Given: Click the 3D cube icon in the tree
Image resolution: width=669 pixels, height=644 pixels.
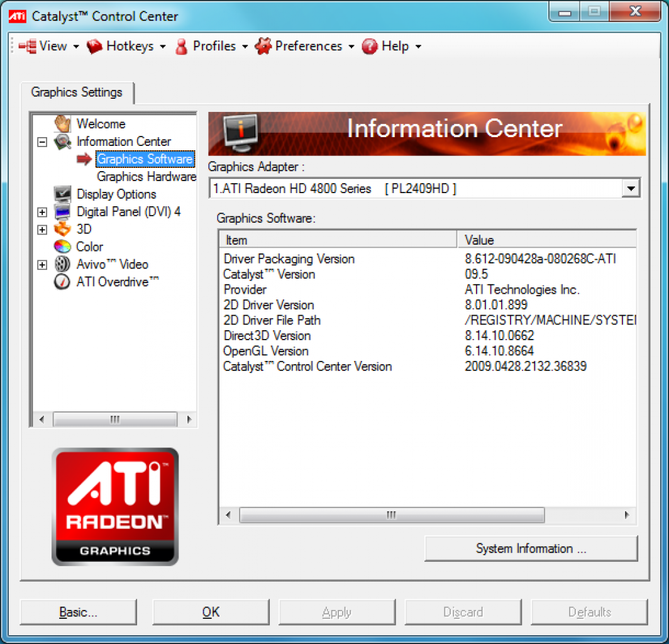Looking at the screenshot, I should [x=62, y=229].
